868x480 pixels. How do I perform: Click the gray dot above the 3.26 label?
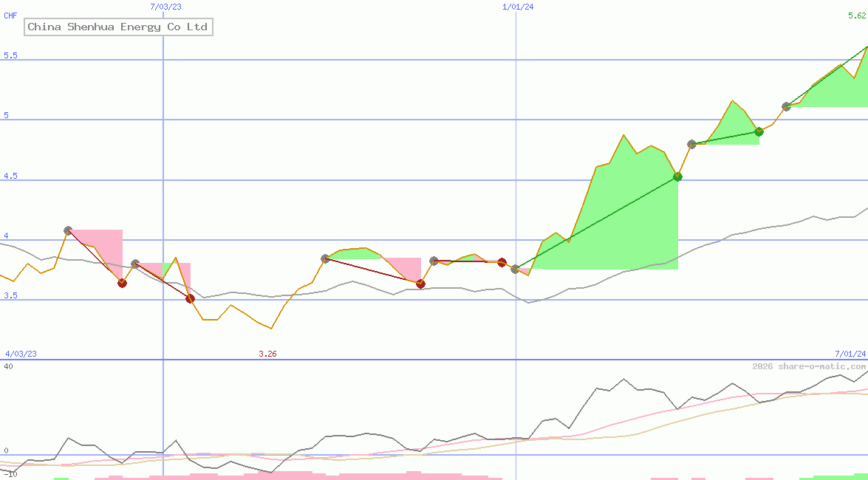click(324, 258)
